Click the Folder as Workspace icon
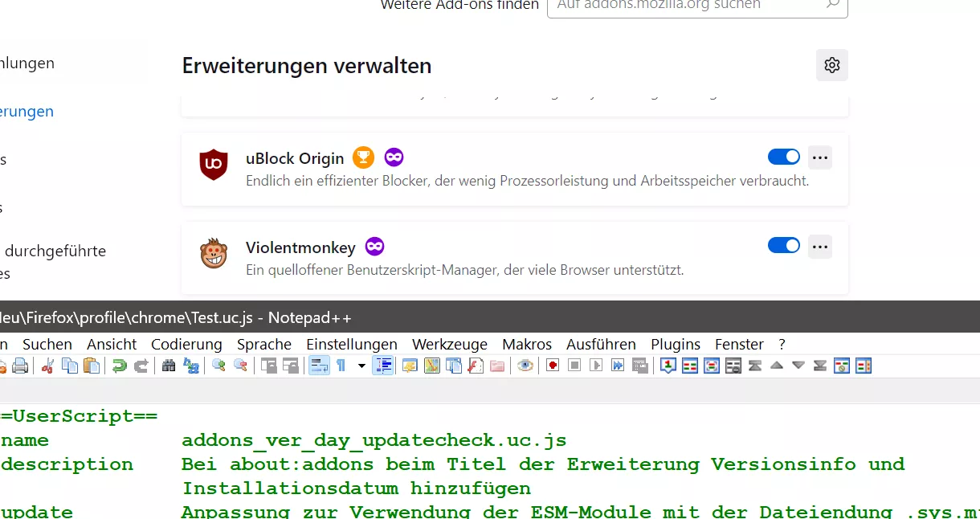The height and width of the screenshot is (519, 980). tap(496, 366)
